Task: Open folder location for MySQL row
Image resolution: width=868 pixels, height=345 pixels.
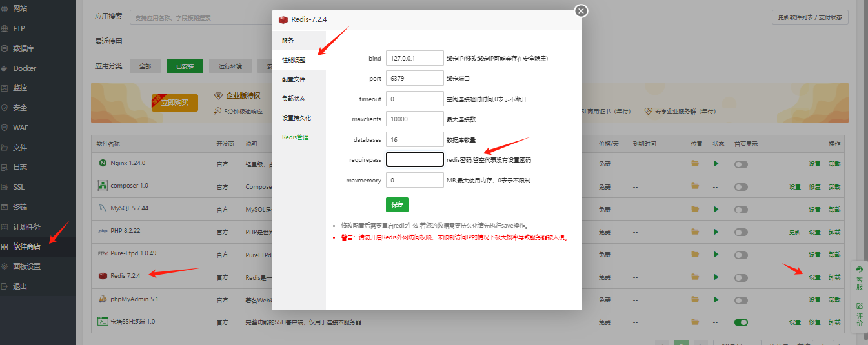Action: coord(695,209)
